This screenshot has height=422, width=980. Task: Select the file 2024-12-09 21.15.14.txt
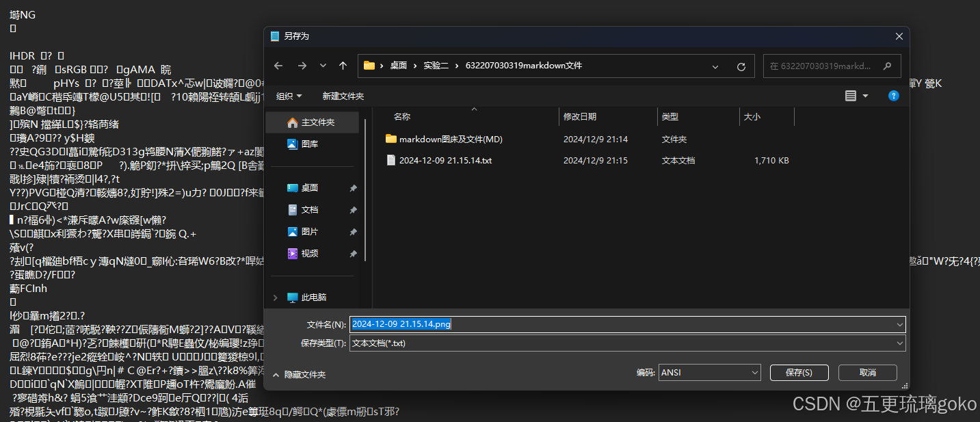pyautogui.click(x=445, y=161)
